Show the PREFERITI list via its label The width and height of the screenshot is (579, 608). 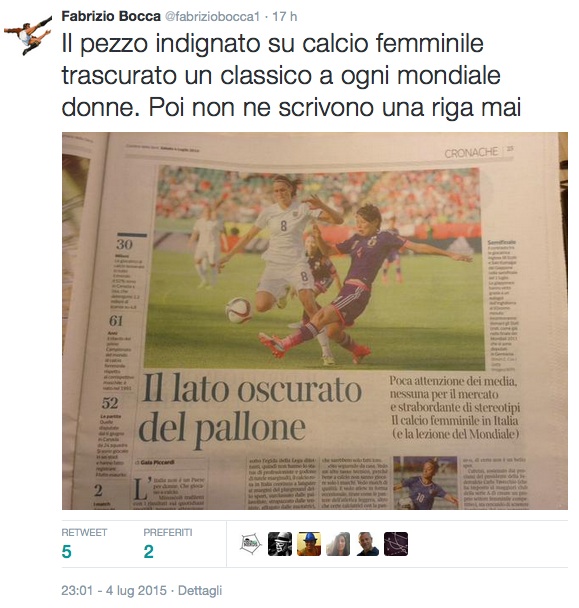(168, 532)
